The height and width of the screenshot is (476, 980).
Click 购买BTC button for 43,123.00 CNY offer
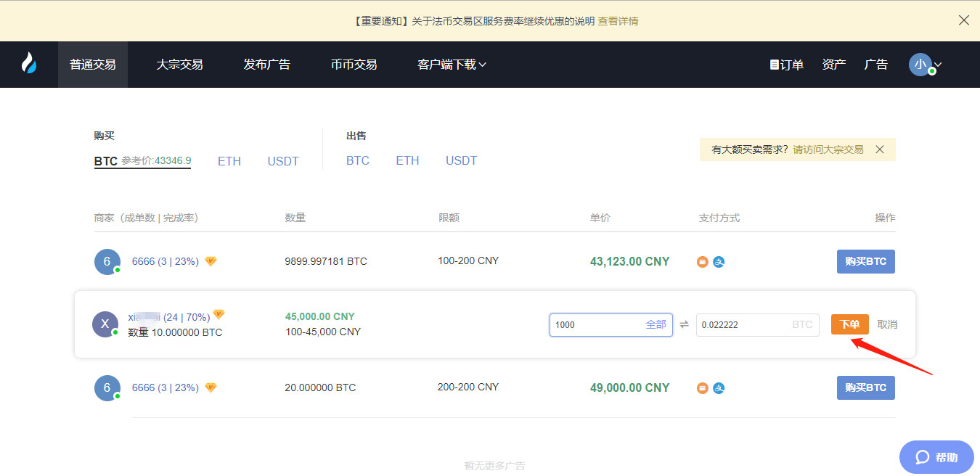(x=866, y=261)
